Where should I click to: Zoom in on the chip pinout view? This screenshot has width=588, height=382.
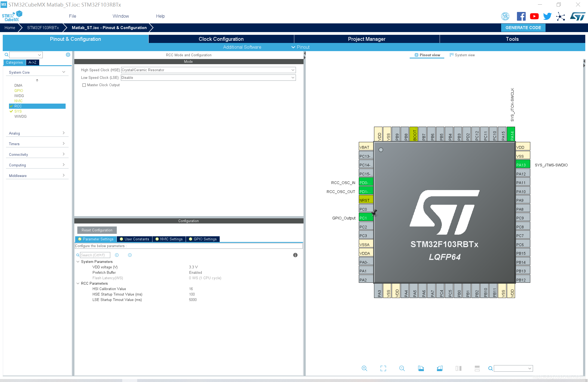point(364,368)
